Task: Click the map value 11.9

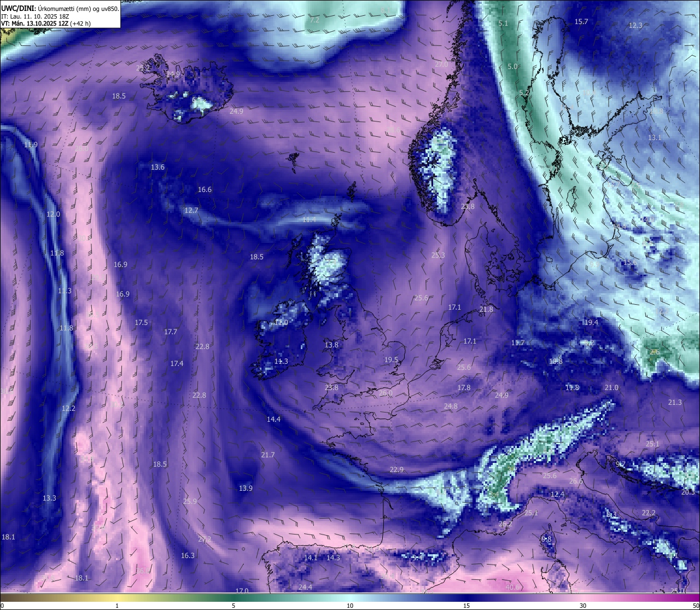Action: pos(31,145)
